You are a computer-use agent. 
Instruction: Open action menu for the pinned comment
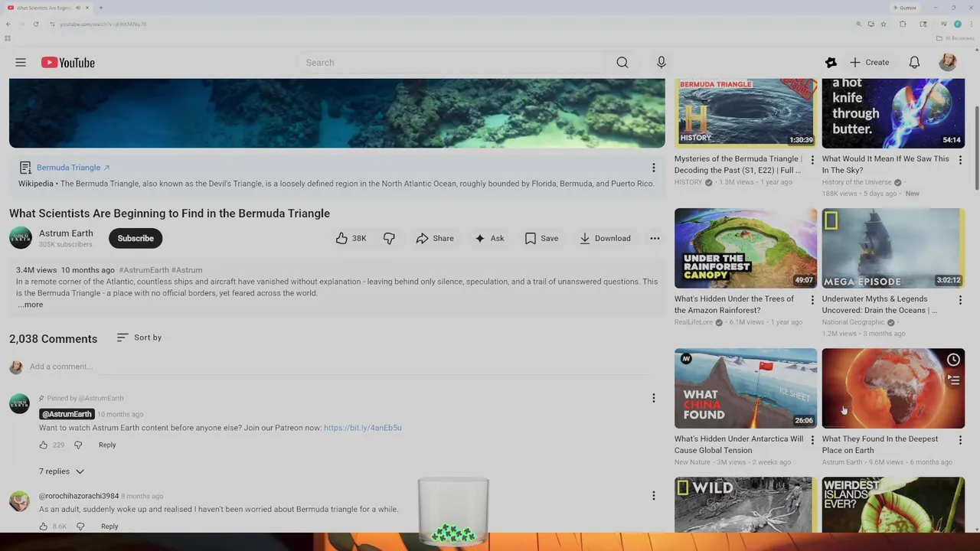click(653, 398)
